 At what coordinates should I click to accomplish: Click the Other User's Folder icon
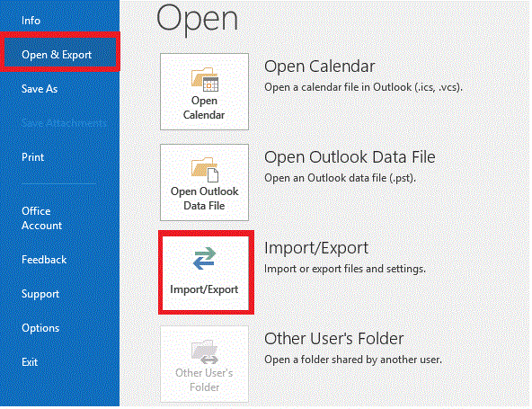point(205,351)
